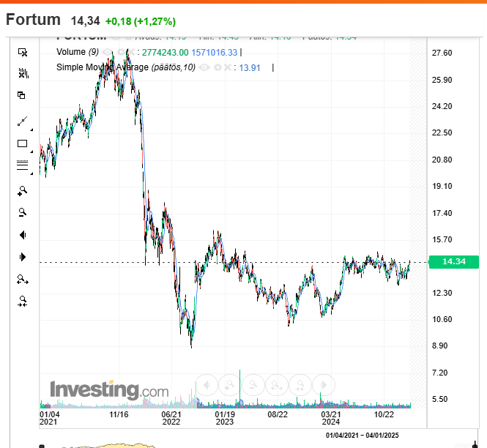487x448 pixels.
Task: Toggle Volume indicator visibility eye
Action: (108, 52)
